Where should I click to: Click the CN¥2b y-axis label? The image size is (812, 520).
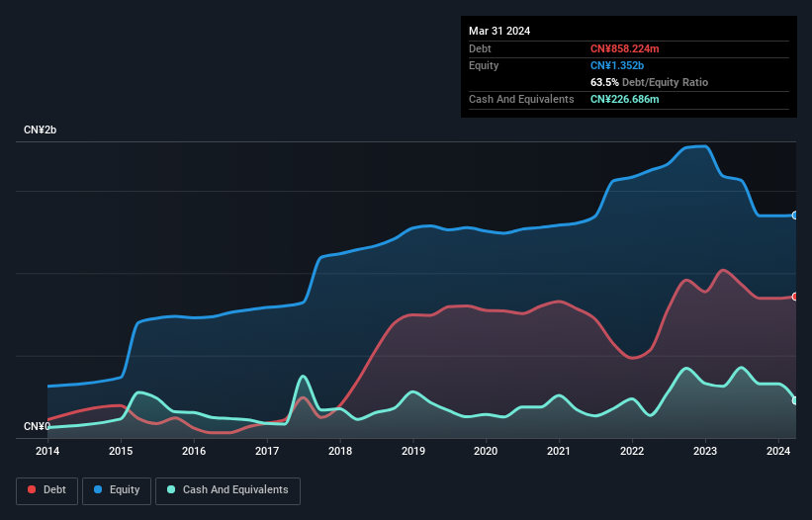[x=40, y=130]
